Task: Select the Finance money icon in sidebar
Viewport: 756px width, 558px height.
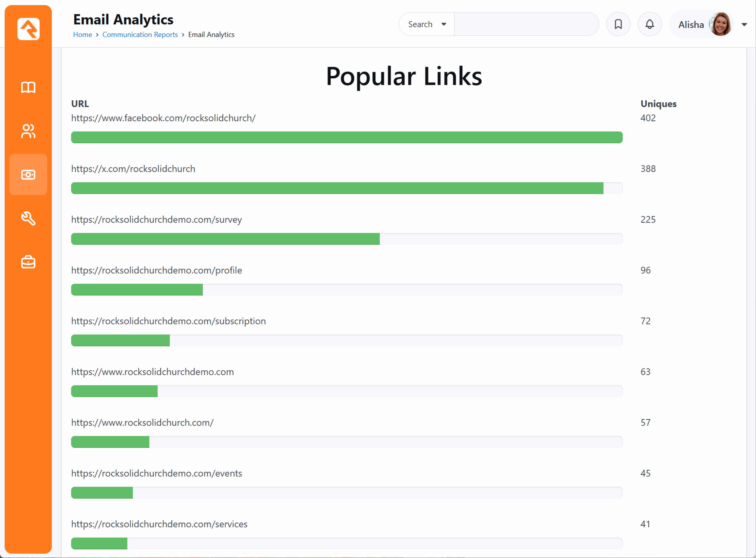Action: [x=28, y=175]
